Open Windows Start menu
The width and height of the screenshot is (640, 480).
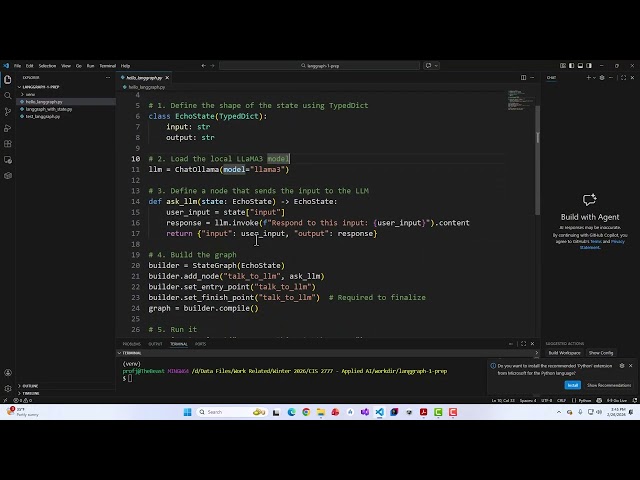coord(187,412)
